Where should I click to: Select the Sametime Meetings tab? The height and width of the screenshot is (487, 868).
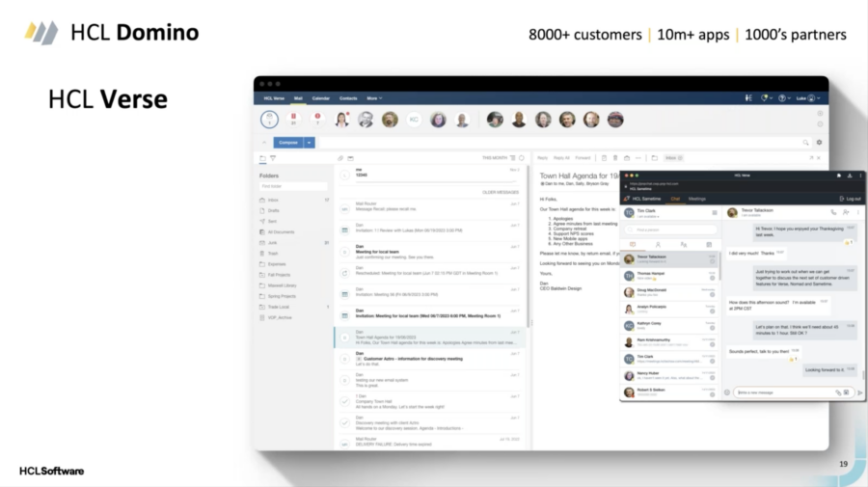pos(697,199)
